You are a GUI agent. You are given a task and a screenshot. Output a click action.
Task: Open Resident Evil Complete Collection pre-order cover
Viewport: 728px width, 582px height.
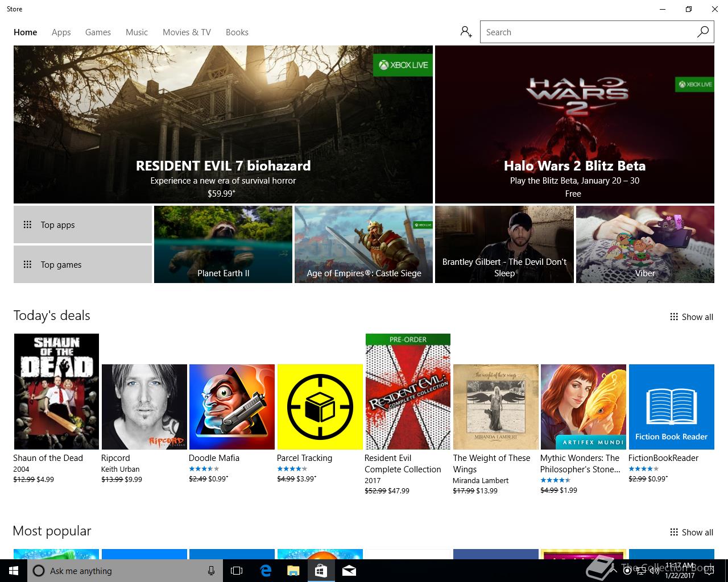408,392
